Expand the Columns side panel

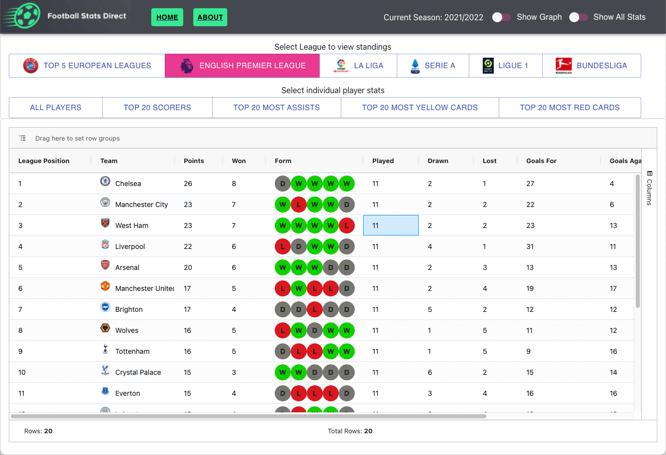point(649,188)
